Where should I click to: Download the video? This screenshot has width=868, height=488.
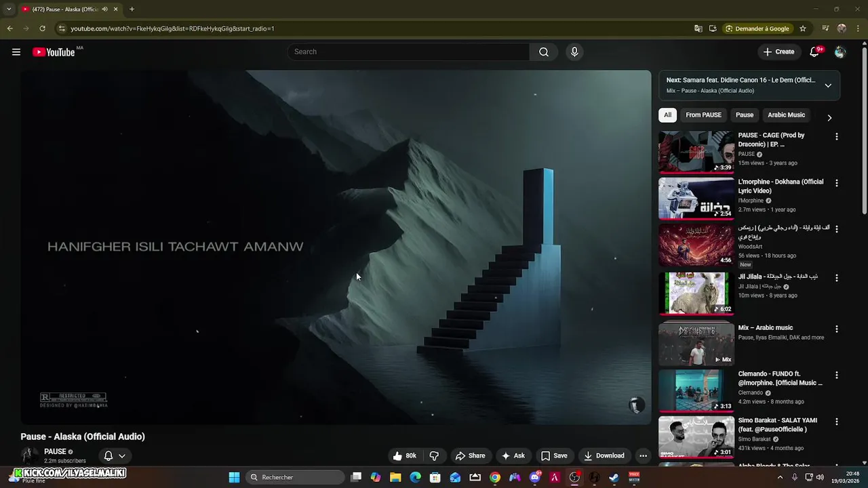pyautogui.click(x=604, y=455)
